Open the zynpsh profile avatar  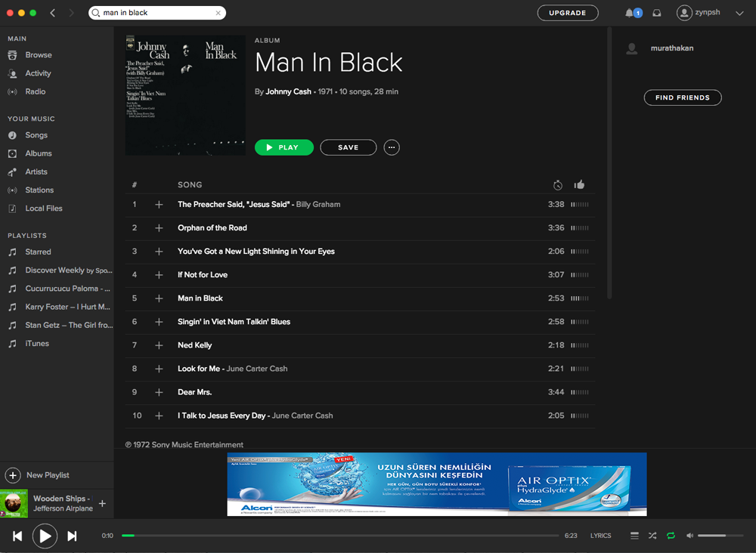click(684, 13)
